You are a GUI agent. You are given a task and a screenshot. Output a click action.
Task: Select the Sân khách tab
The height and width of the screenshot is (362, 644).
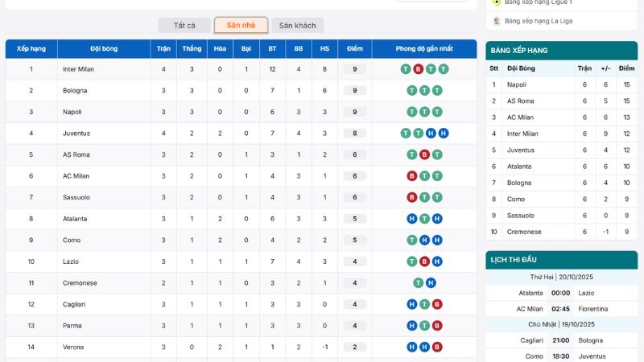(297, 26)
